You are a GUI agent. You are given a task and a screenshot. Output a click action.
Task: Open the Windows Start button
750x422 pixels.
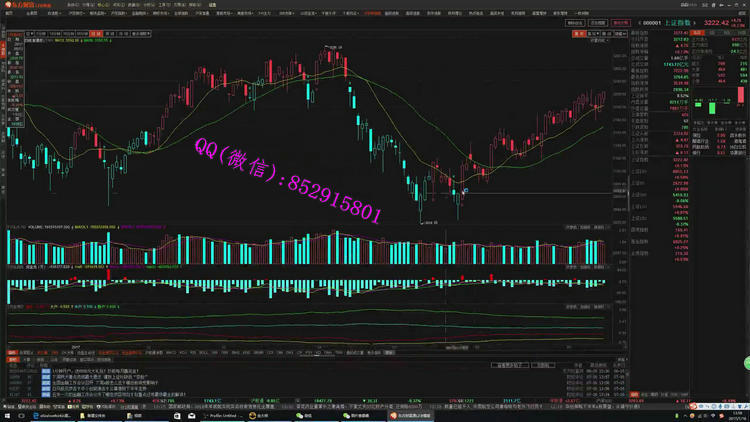pos(6,415)
